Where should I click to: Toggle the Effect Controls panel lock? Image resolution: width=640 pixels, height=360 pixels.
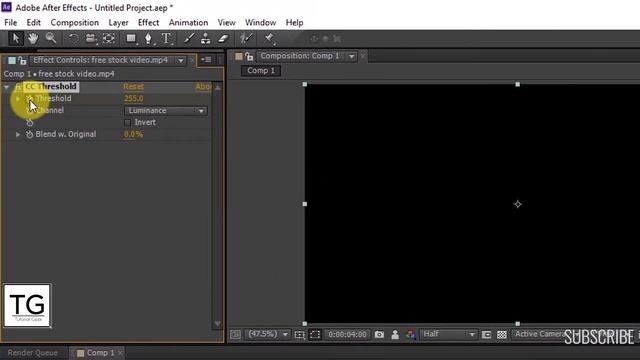22,60
